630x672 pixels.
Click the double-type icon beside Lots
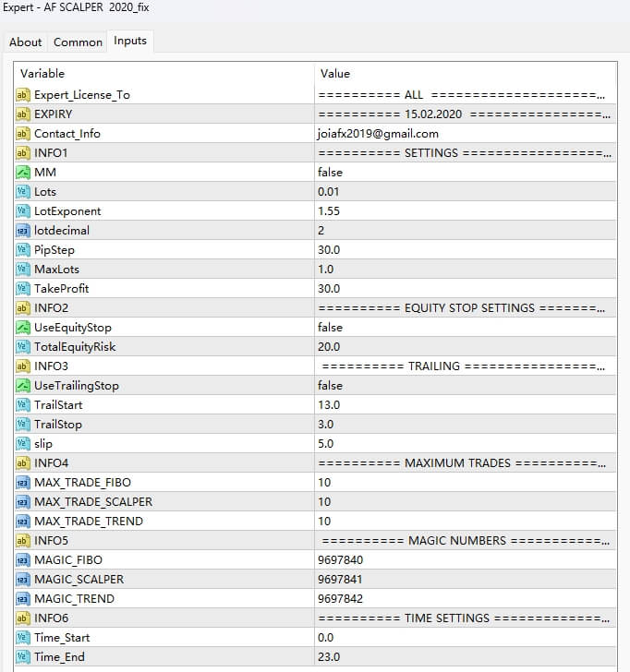click(23, 192)
